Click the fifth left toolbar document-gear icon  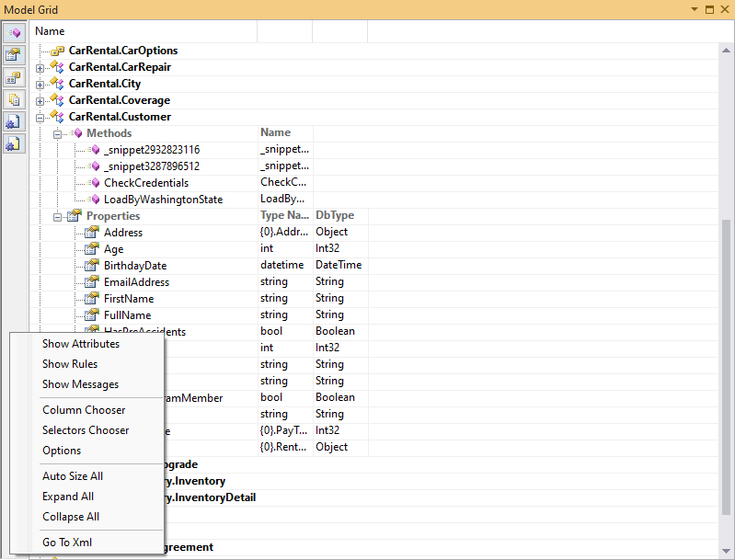click(x=14, y=121)
